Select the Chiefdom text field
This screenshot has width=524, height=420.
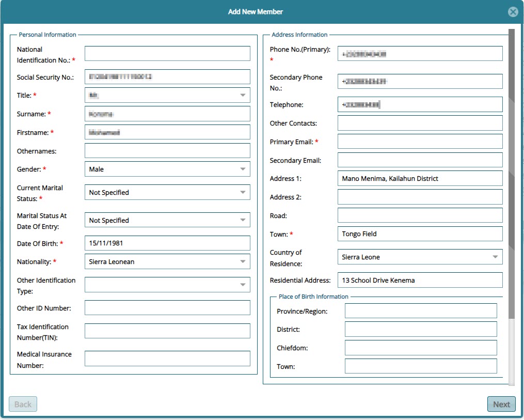(x=420, y=348)
